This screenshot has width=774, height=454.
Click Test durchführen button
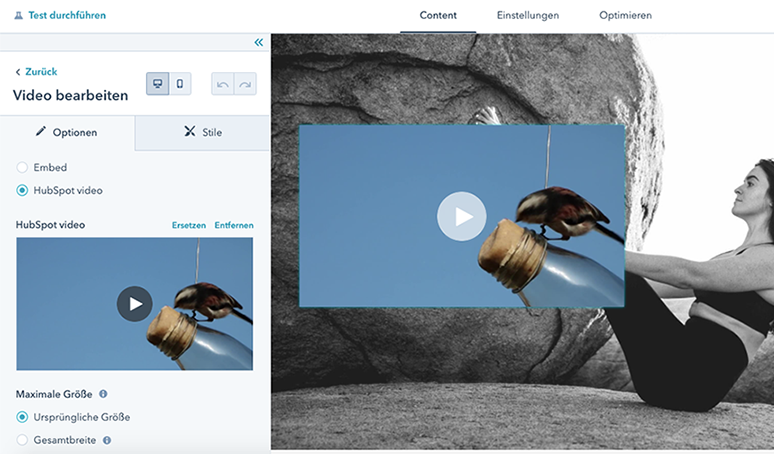[60, 16]
